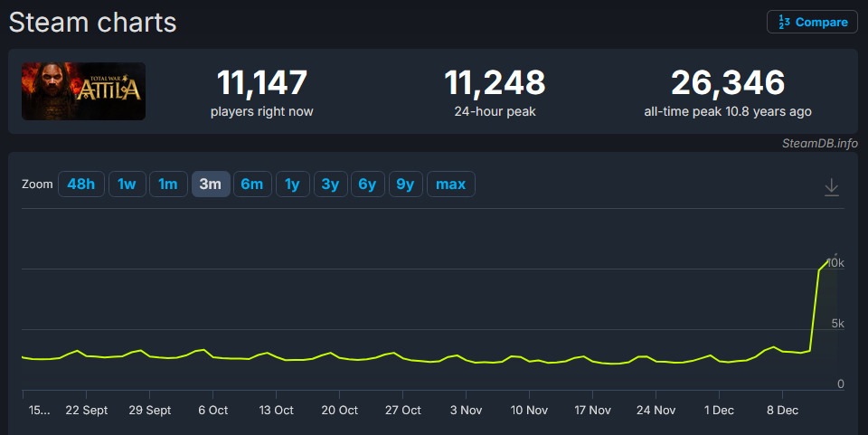Switch chart zoom to 6m

pos(252,184)
